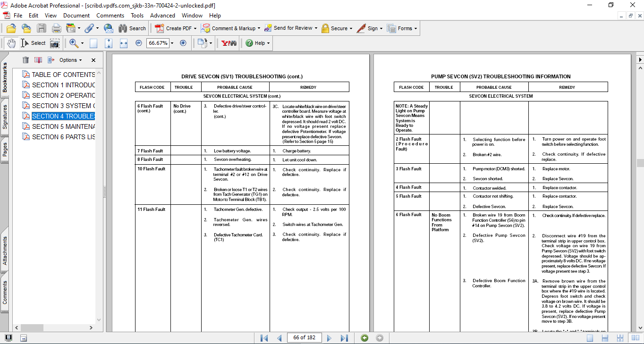Select the Hand tool
The width and height of the screenshot is (644, 344).
11,43
